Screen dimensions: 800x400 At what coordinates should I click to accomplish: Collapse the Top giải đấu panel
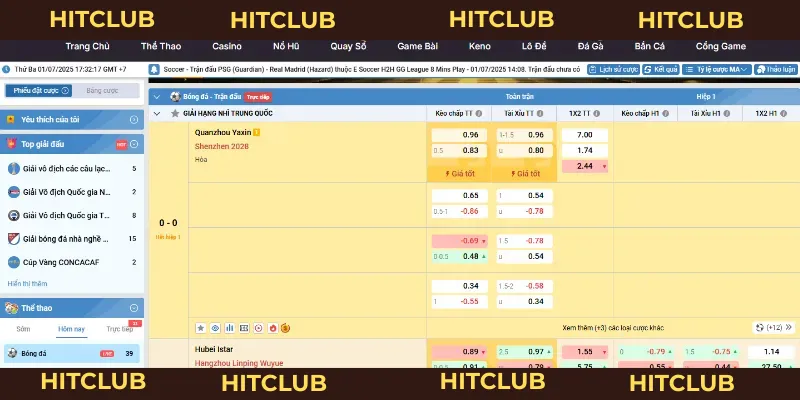click(x=134, y=144)
